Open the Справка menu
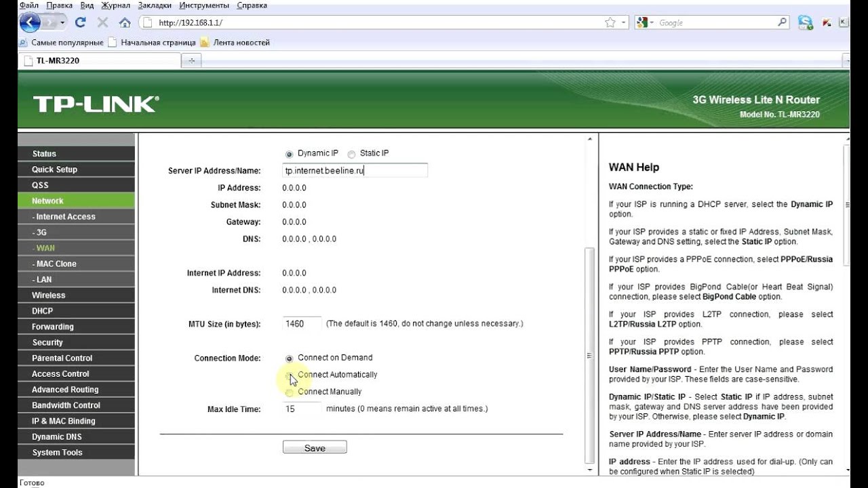The height and width of the screenshot is (488, 868). (x=252, y=5)
